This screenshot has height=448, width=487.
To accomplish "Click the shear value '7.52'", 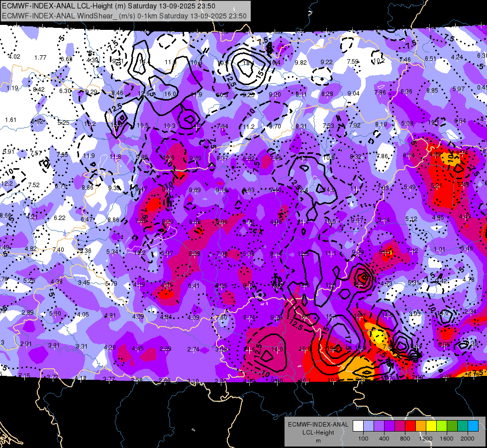I will coord(34,185).
